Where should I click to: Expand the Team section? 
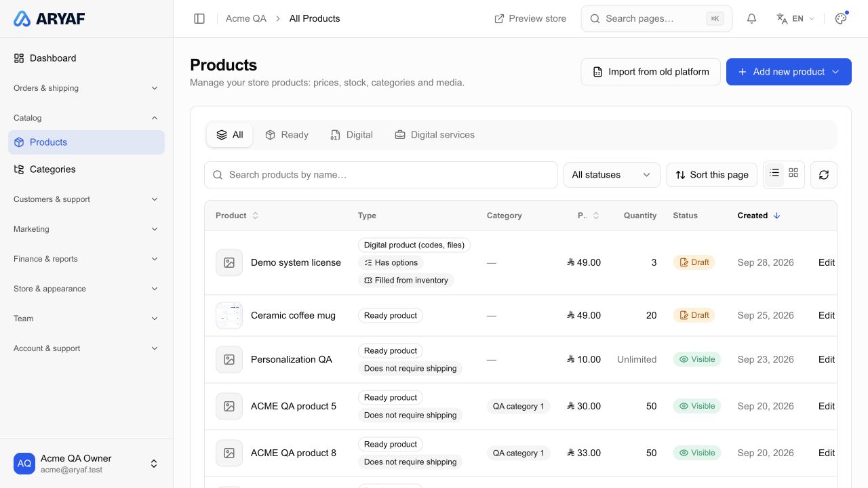coord(86,319)
